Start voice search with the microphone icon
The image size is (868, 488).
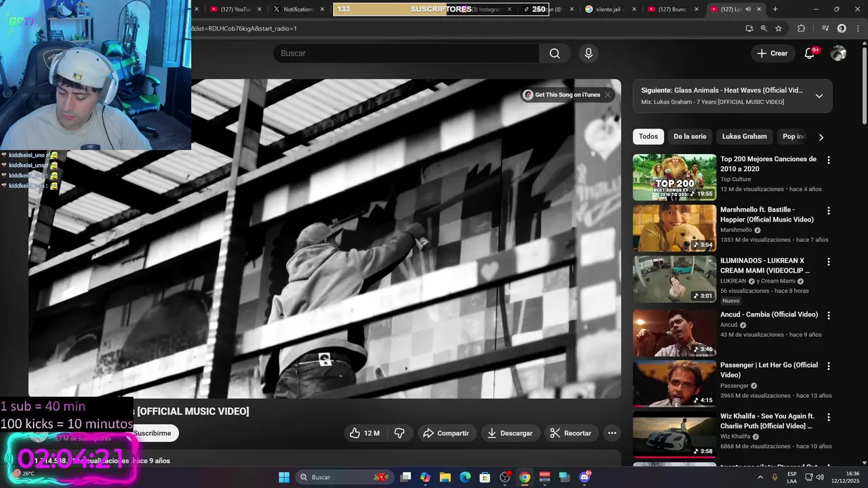tap(589, 54)
